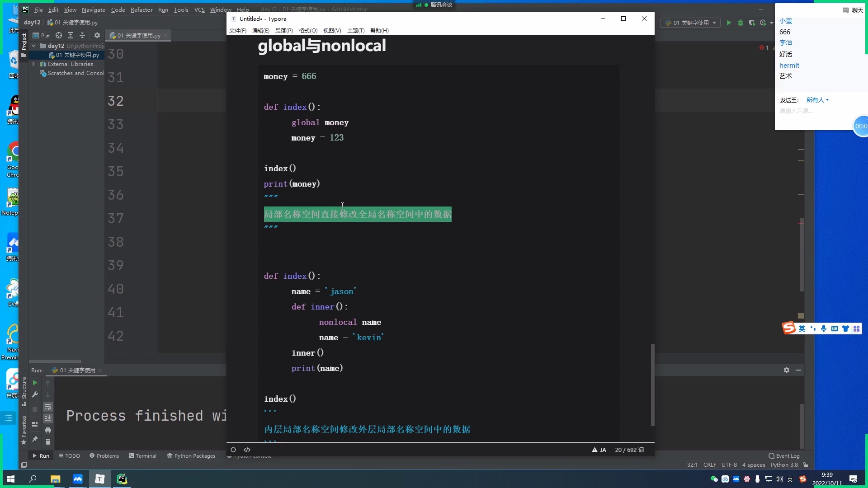Start debugging with the bug icon
868x488 pixels.
point(741,23)
